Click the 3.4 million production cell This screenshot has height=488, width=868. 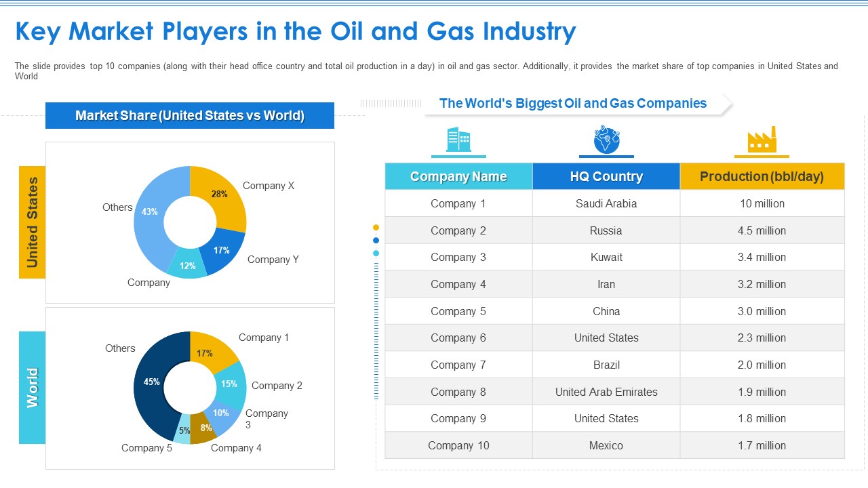coord(762,257)
